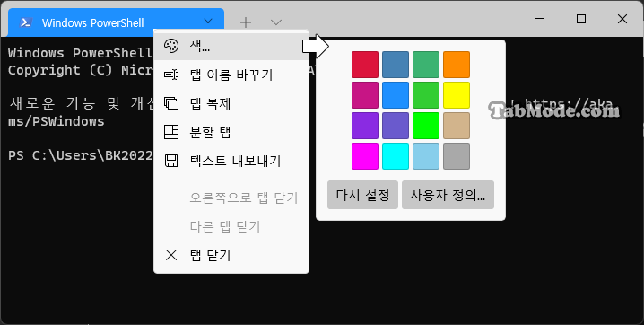Click the chevron on the Windows PowerShell tab
644x325 pixels.
(208, 22)
